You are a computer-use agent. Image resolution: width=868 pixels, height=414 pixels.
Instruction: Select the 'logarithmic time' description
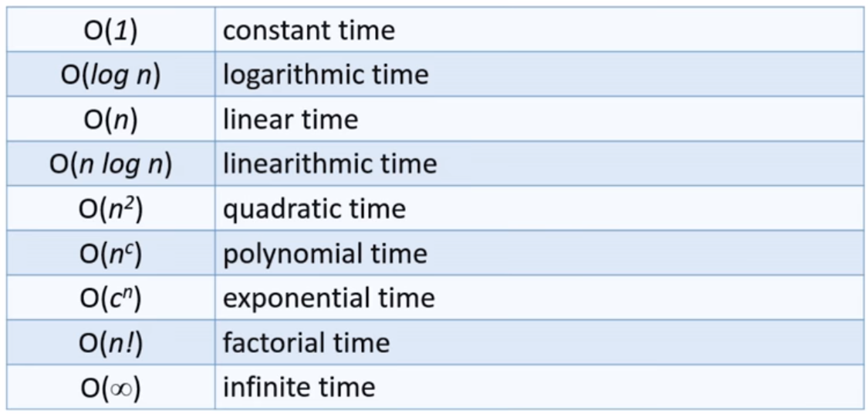coord(325,75)
